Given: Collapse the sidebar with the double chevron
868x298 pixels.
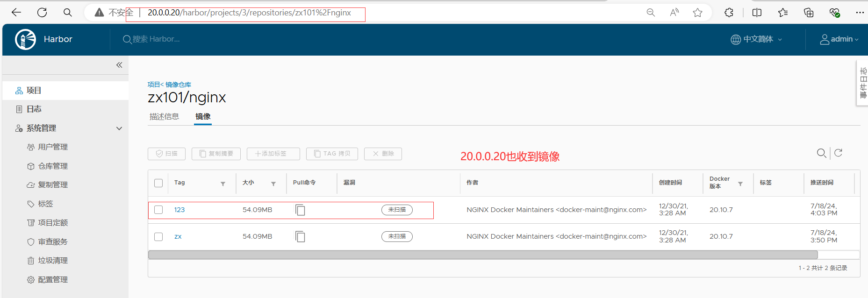Looking at the screenshot, I should 119,65.
